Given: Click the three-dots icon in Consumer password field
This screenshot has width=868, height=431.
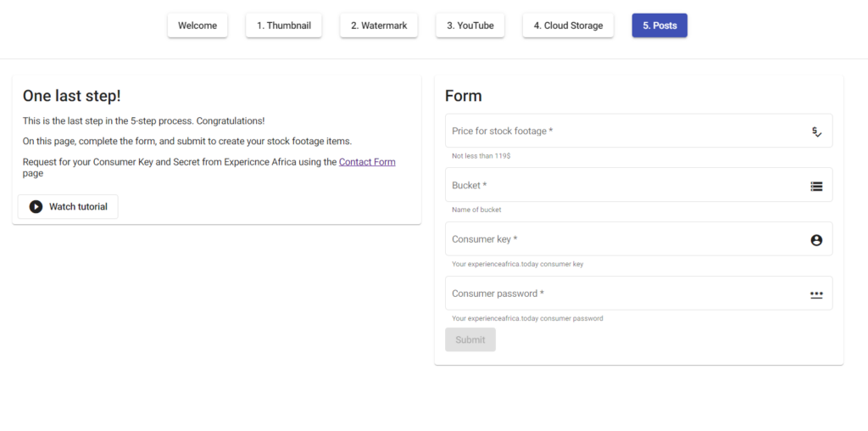Looking at the screenshot, I should [816, 294].
